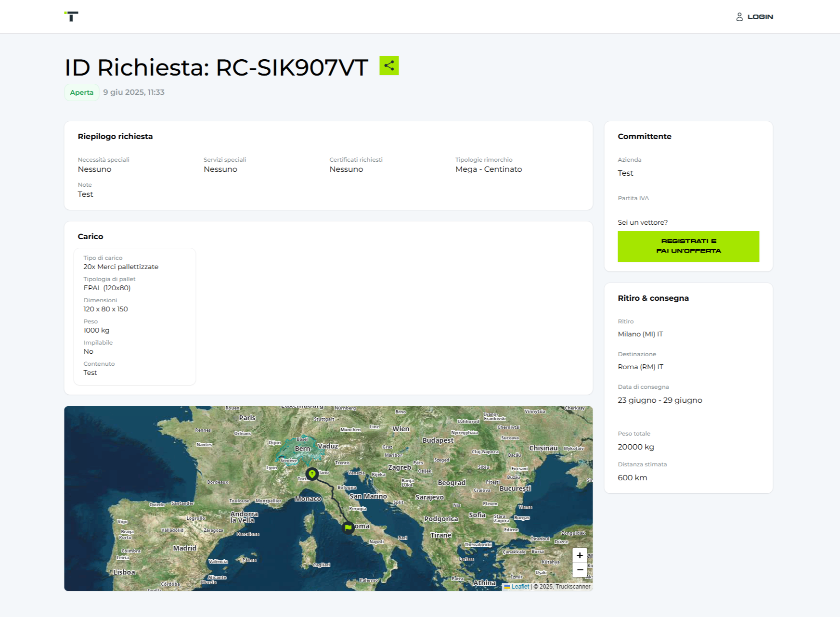Click the Mega - Centinato trailer value
840x617 pixels.
tap(489, 169)
